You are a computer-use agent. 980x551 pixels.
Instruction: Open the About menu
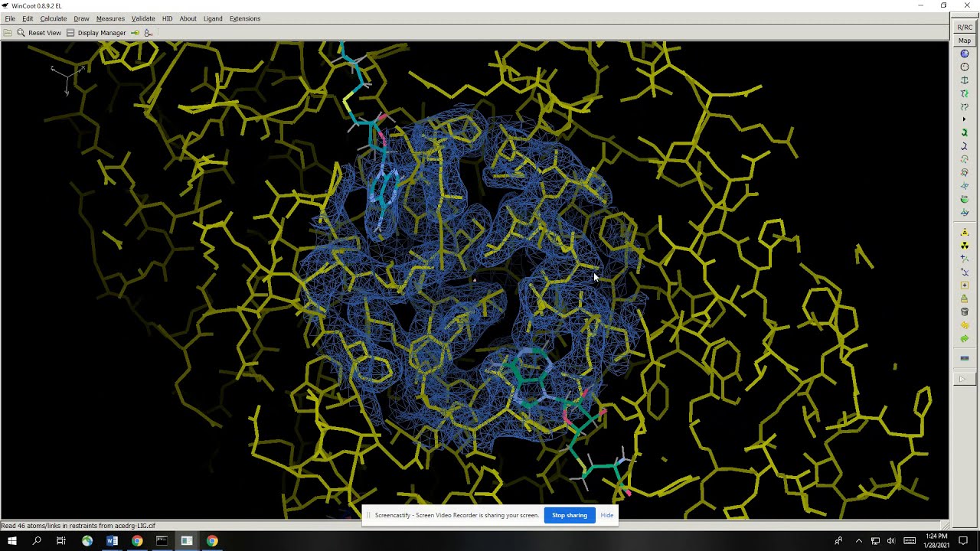pos(188,18)
